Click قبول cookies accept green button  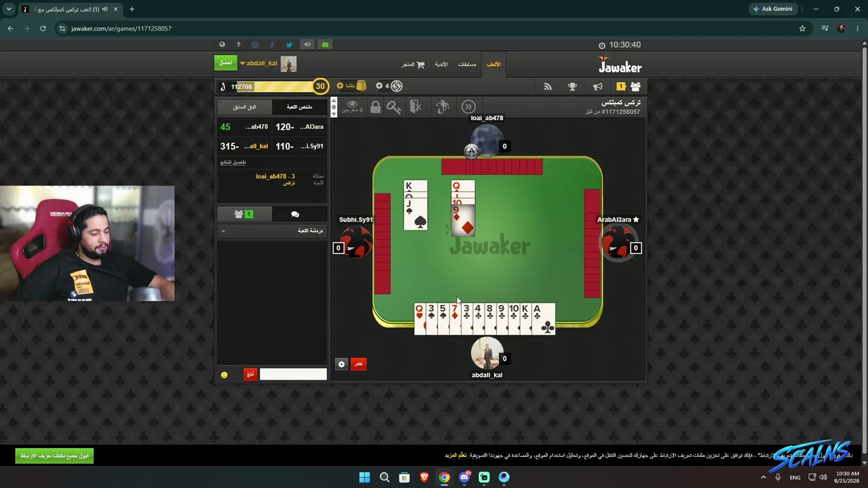[54, 456]
